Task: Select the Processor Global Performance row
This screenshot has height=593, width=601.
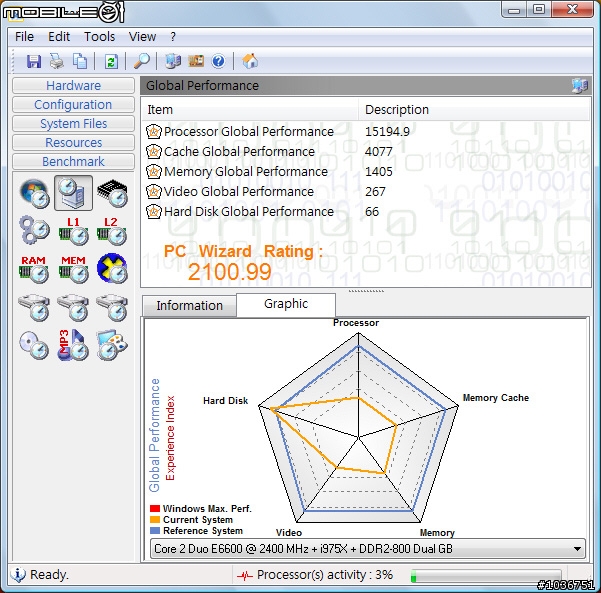Action: pyautogui.click(x=366, y=131)
